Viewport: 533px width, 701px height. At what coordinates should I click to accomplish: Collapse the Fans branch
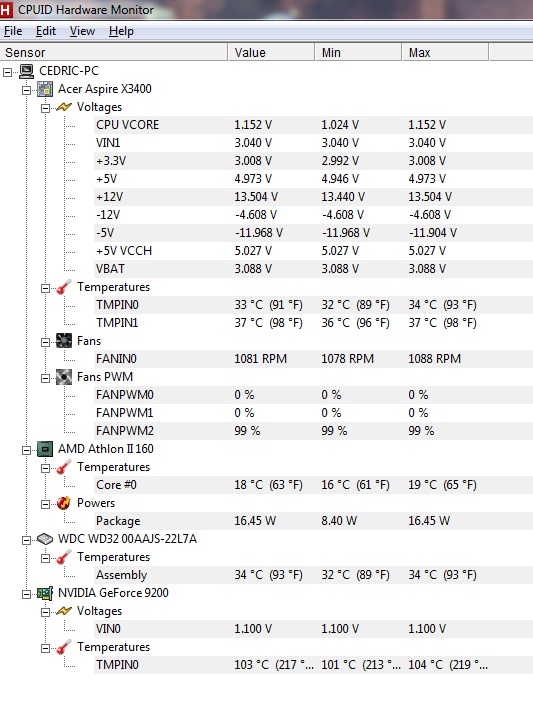click(x=45, y=342)
